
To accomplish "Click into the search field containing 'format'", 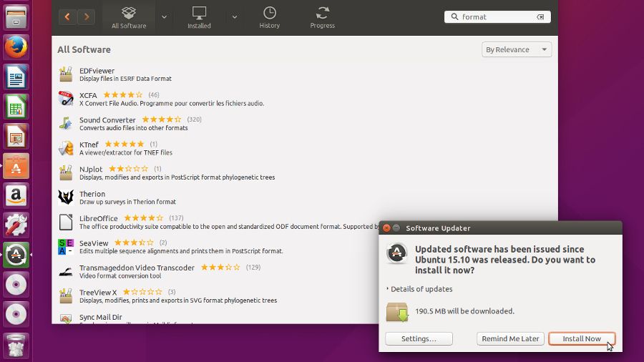I will point(497,17).
